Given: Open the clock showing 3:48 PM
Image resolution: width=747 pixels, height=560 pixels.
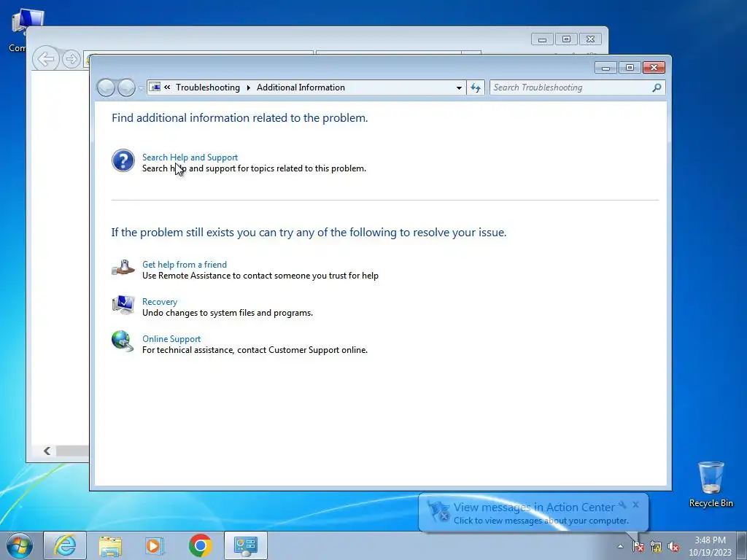Looking at the screenshot, I should (710, 545).
